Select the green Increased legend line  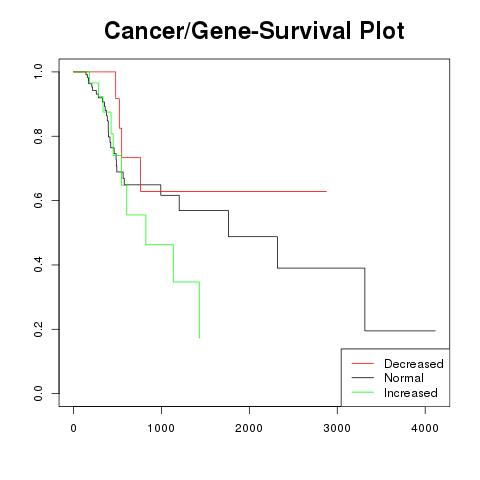coord(363,392)
